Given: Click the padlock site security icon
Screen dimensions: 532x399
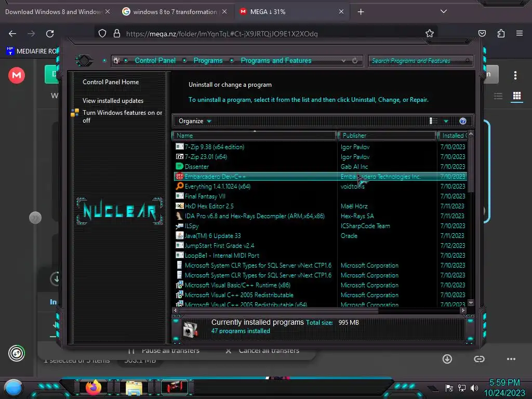Looking at the screenshot, I should point(117,33).
